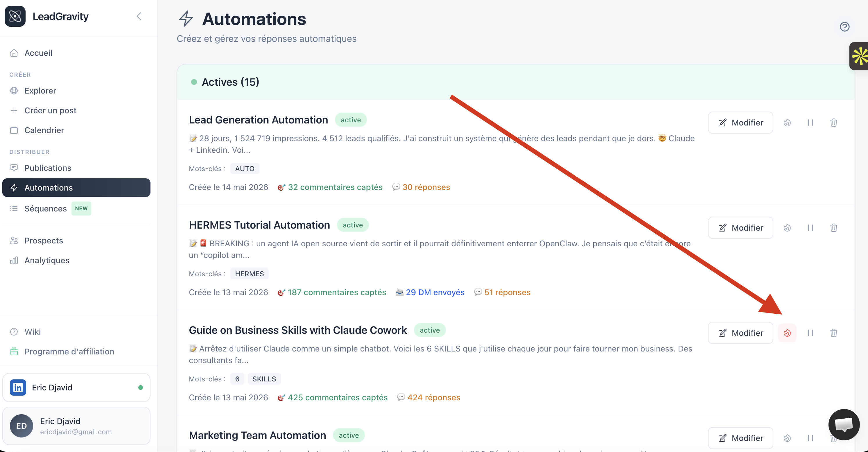Click '30 réponses' stat
This screenshot has height=452, width=868.
[421, 187]
